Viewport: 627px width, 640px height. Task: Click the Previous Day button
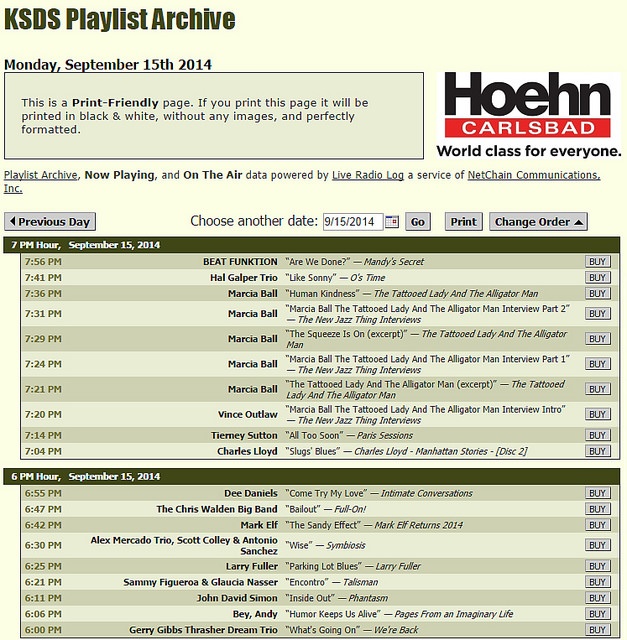tap(50, 222)
